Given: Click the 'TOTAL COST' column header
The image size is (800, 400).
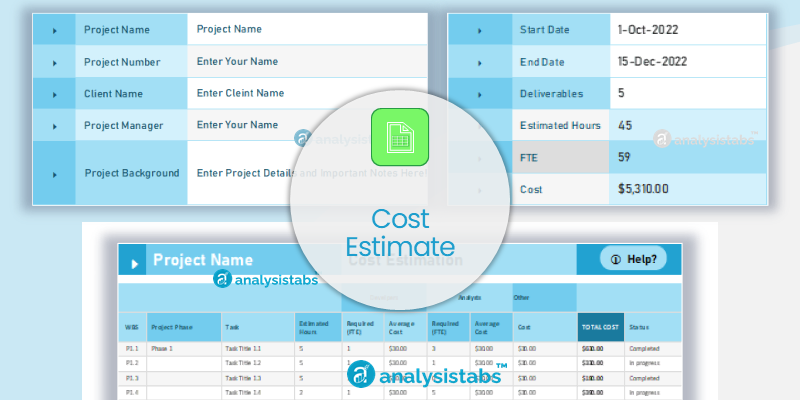Looking at the screenshot, I should click(601, 327).
